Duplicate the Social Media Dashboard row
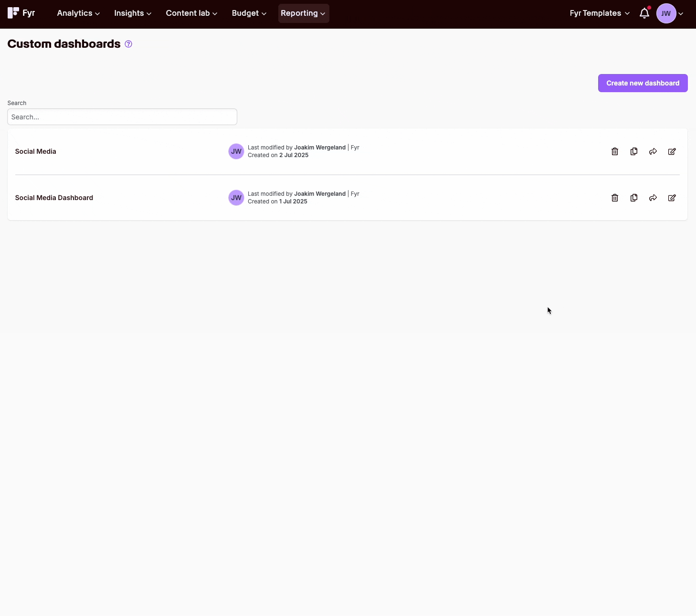The image size is (696, 616). coord(634,198)
